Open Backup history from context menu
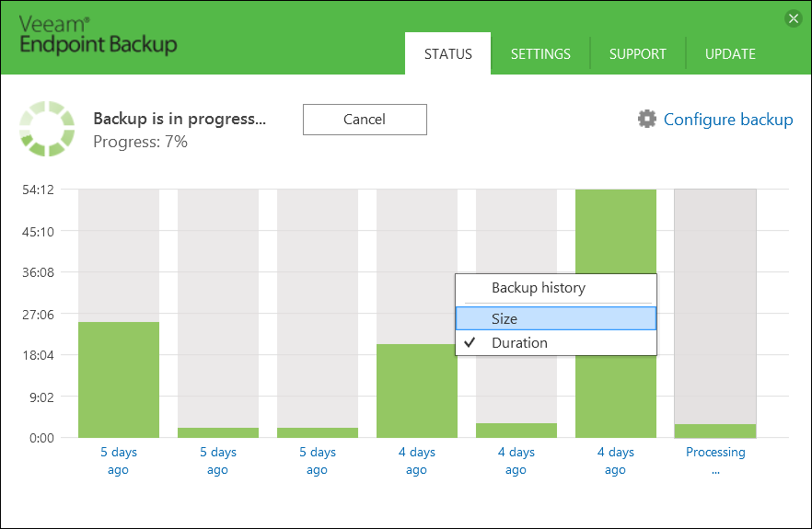The image size is (812, 529). pyautogui.click(x=539, y=288)
